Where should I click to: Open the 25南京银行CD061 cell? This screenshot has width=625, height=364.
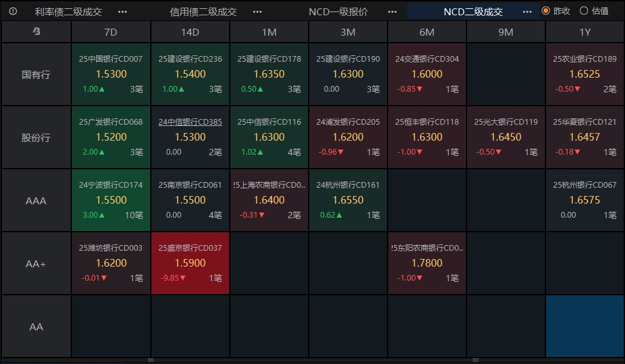pos(190,200)
